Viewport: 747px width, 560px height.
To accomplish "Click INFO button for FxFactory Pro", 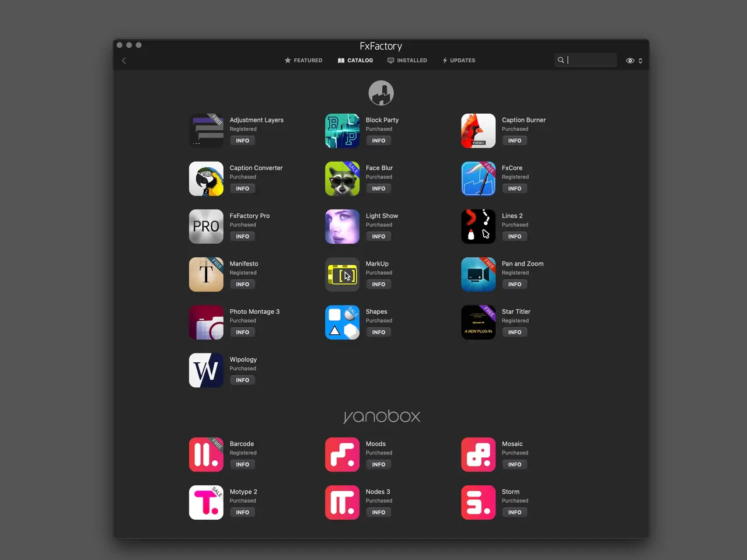I will click(243, 236).
